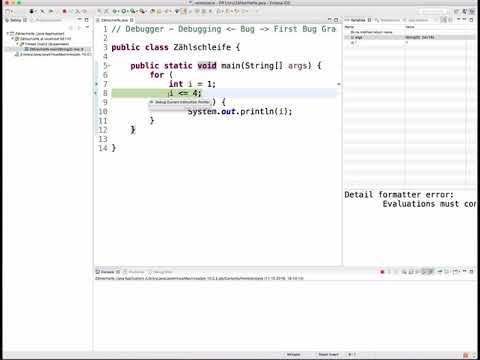This screenshot has width=480, height=360.
Task: Click the Smart Insert status bar entry
Action: tap(328, 355)
